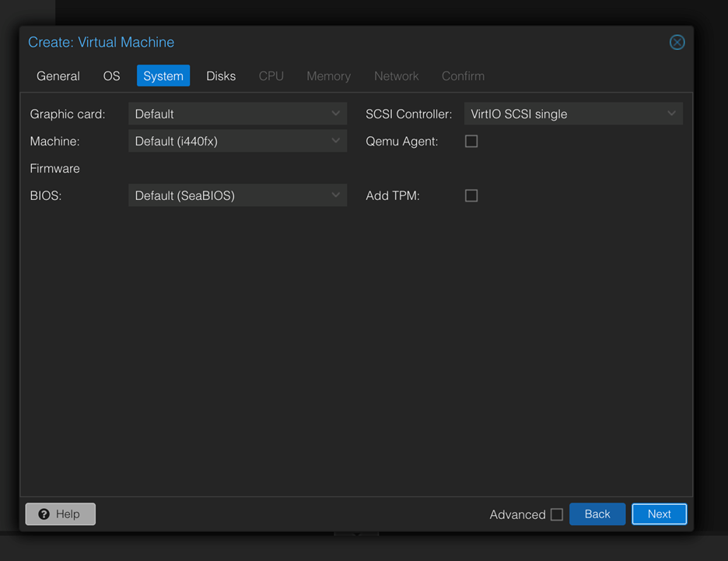Switch to the General tab
Screen dimensions: 728x561
pos(58,75)
